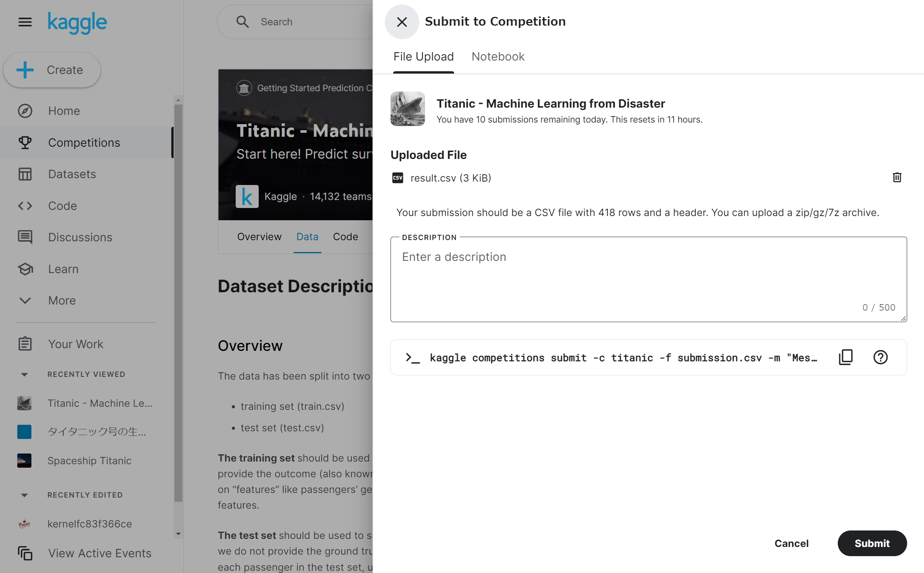Screen dimensions: 924x573
Task: Collapse the Recently Viewed section
Action: [x=25, y=375]
